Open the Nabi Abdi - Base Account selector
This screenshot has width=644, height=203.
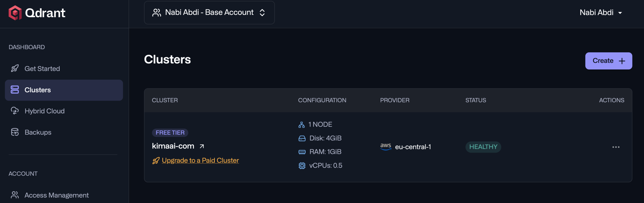click(x=209, y=13)
